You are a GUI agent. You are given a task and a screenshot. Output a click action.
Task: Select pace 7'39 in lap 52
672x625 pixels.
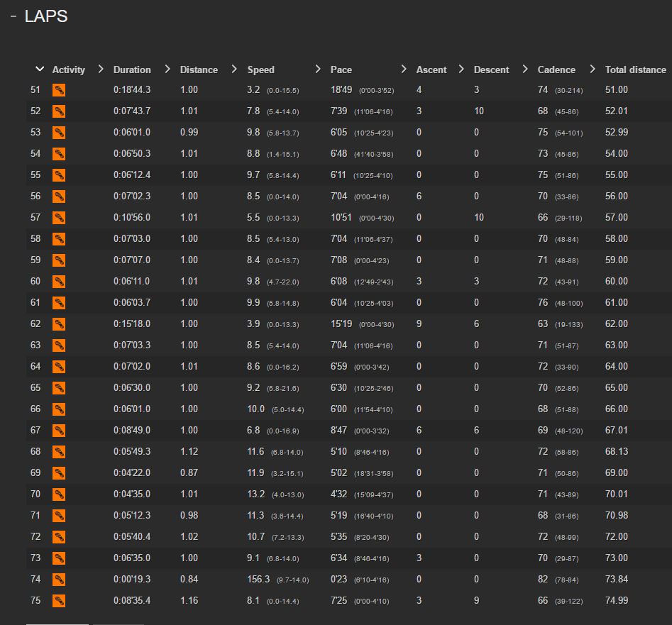(x=338, y=111)
